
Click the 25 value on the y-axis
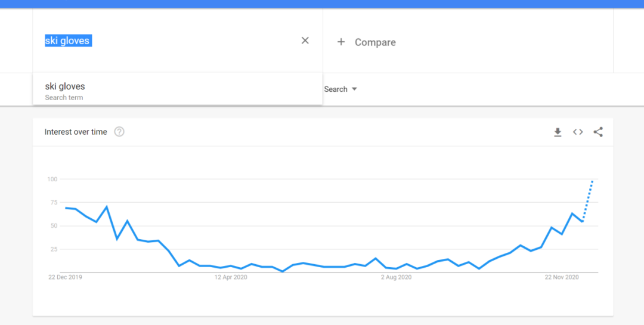pos(54,249)
